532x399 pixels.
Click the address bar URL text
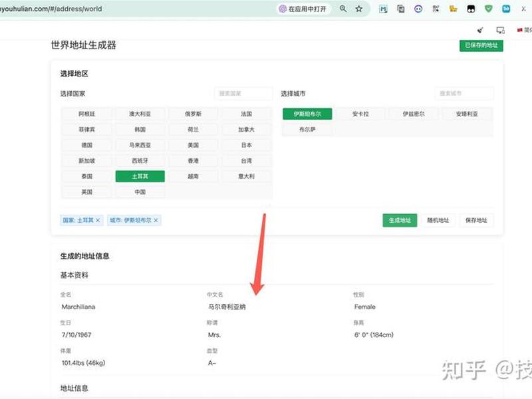(x=51, y=9)
